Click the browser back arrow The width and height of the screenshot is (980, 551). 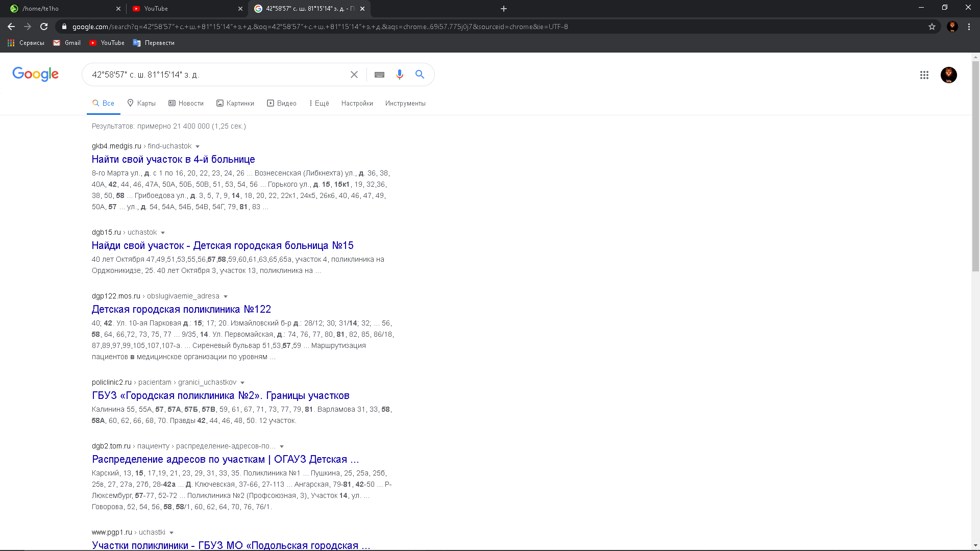coord(11,27)
